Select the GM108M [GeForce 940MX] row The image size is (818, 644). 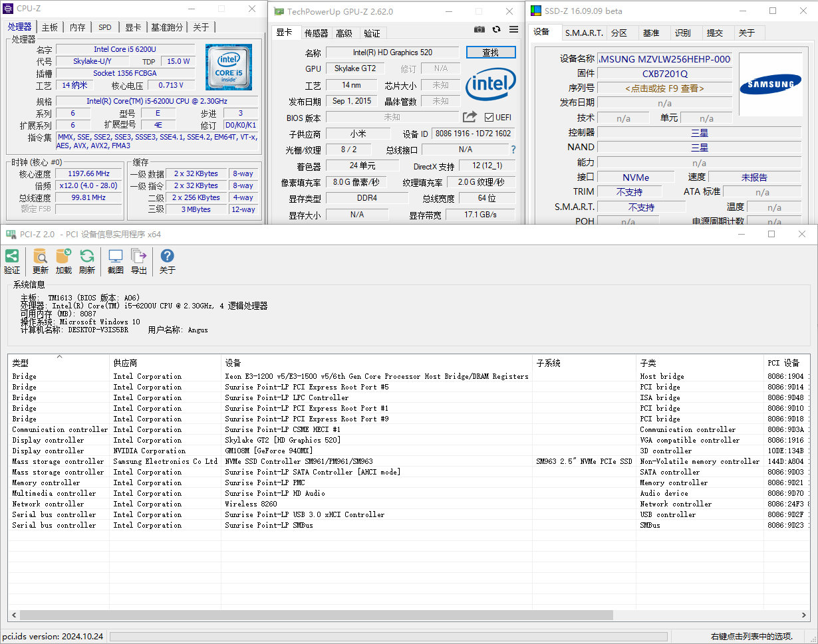408,451
